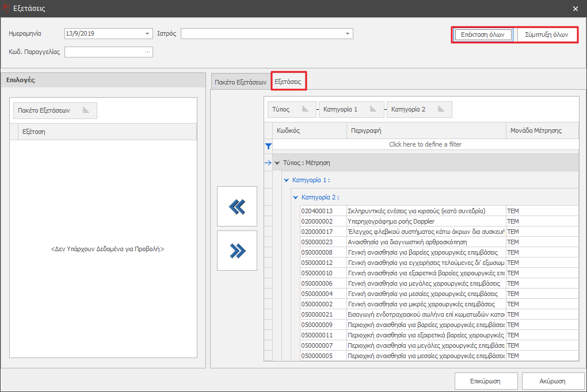Click the filter row to define a filter

click(425, 144)
